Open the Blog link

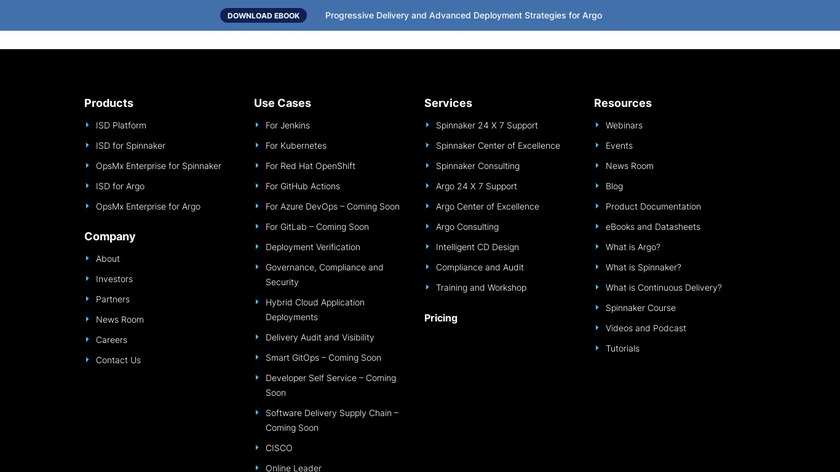614,186
